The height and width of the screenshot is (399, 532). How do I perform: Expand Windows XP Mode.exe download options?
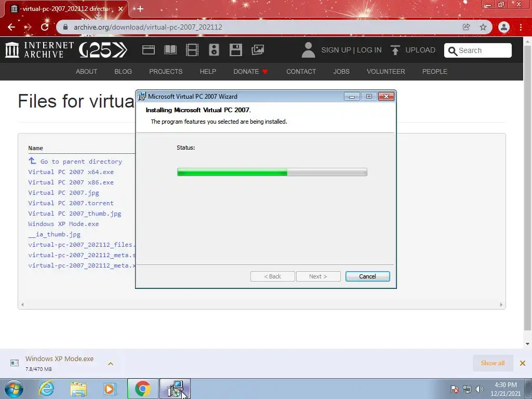tap(110, 363)
